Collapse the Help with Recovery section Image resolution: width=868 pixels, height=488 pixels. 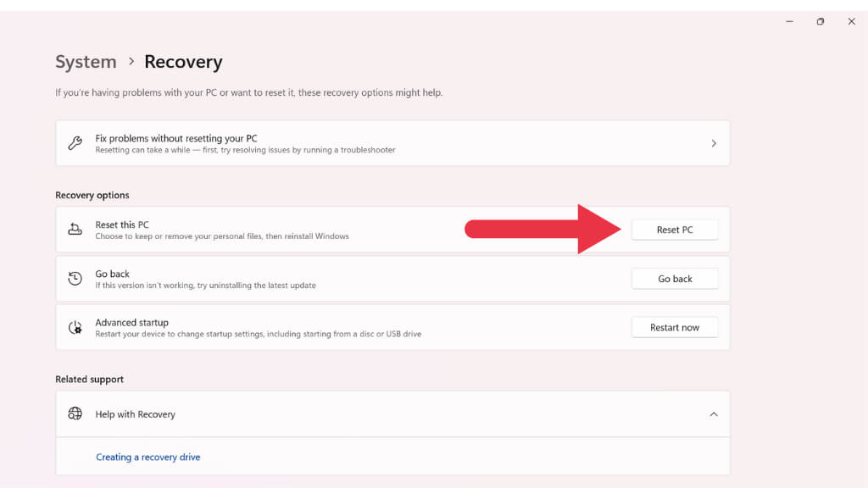(714, 414)
